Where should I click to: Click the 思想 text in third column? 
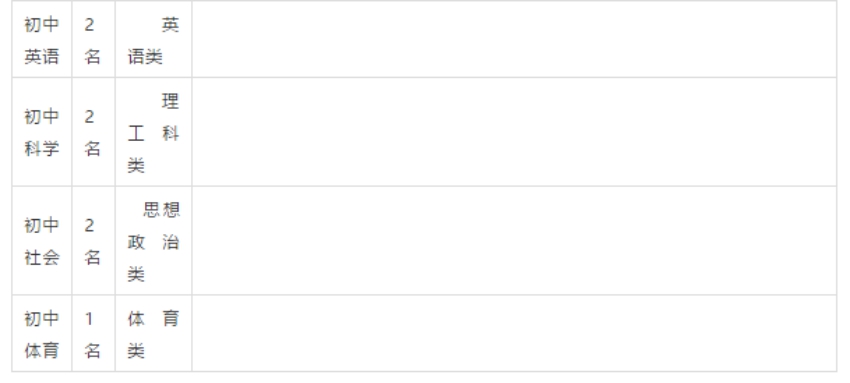pos(162,210)
